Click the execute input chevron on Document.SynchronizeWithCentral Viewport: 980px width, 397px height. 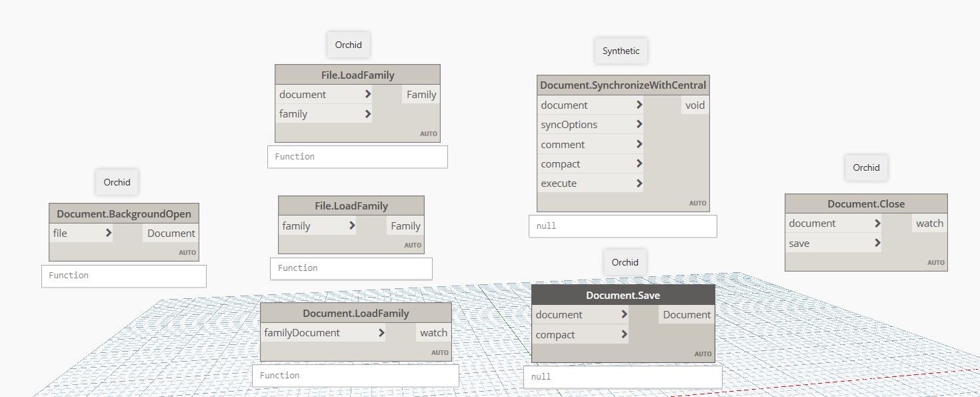638,183
